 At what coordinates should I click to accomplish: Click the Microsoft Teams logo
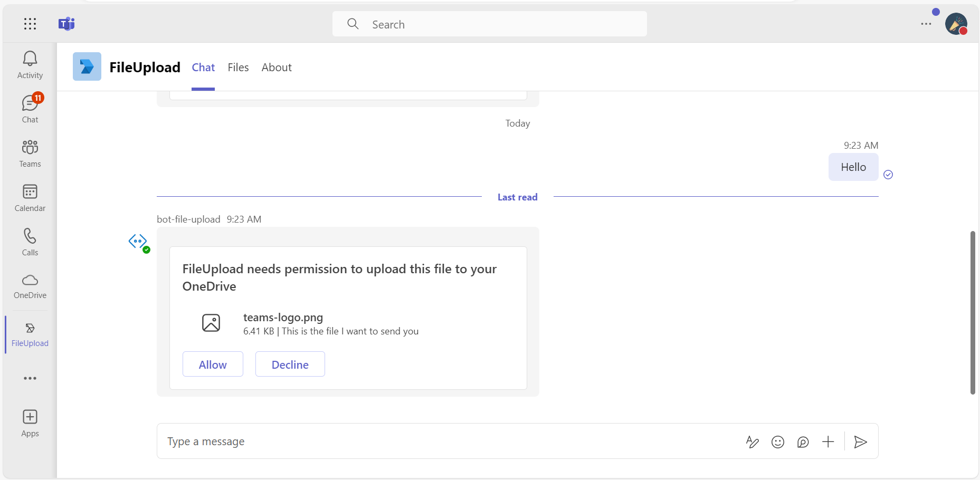click(66, 24)
